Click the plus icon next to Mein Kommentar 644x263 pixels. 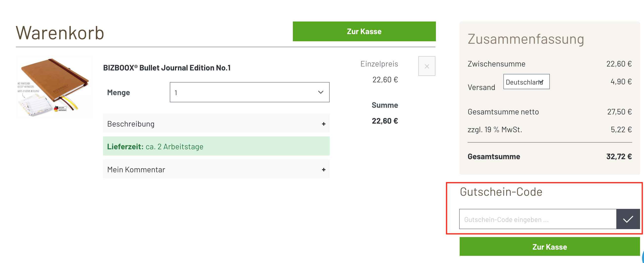point(323,169)
